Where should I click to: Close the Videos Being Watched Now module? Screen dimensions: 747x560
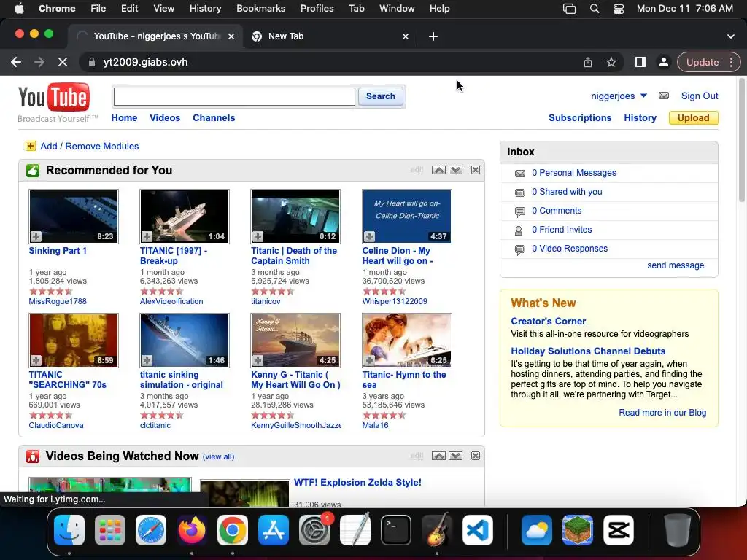476,456
